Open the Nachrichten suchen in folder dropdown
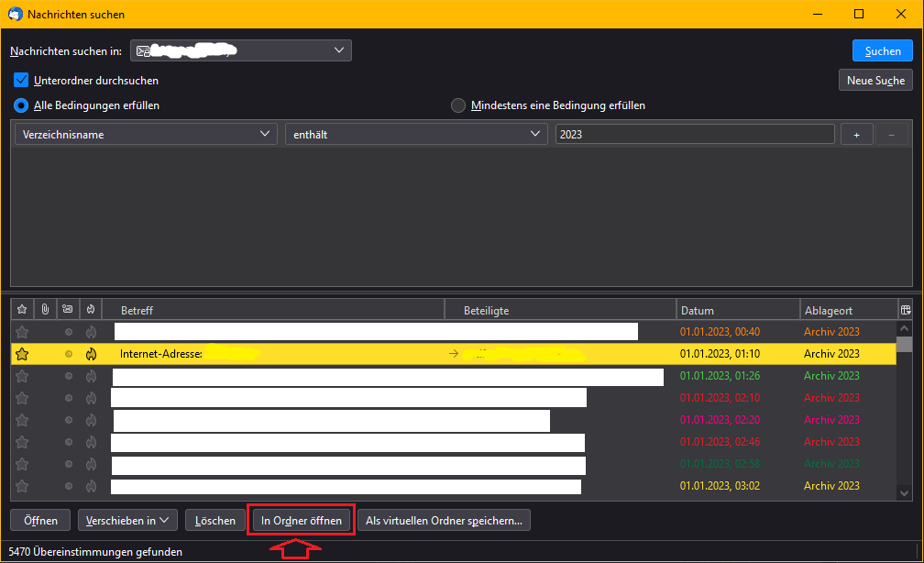 [241, 50]
